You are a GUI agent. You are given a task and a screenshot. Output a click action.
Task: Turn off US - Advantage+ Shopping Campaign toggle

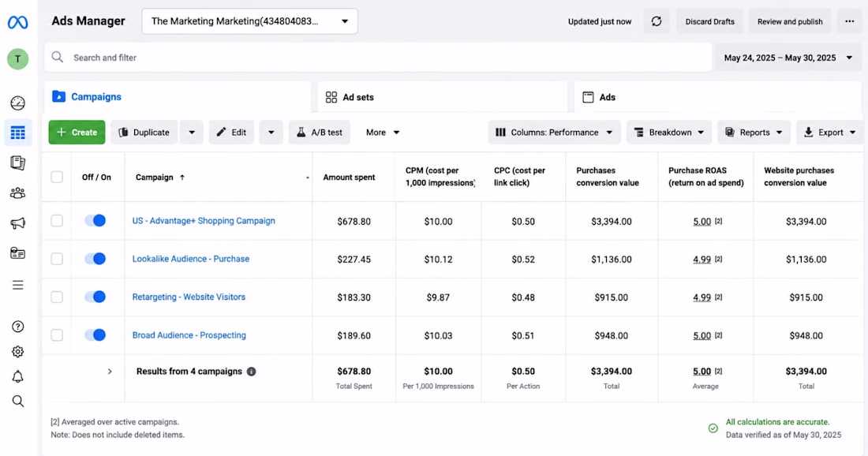coord(95,220)
